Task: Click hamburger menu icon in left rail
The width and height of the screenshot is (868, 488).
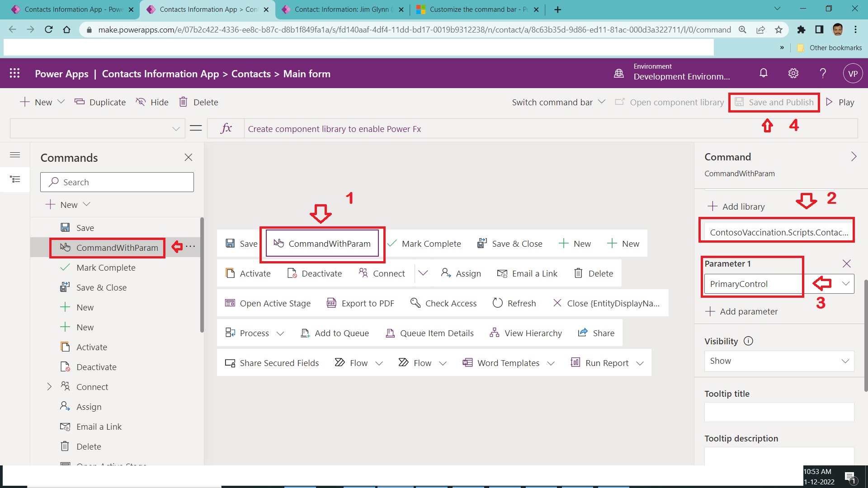Action: click(x=15, y=155)
